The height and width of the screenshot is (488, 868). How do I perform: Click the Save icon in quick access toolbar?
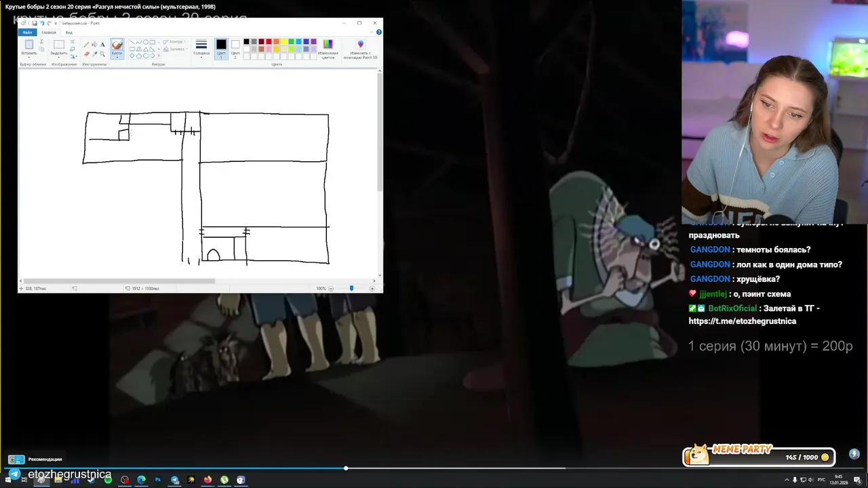[x=35, y=23]
